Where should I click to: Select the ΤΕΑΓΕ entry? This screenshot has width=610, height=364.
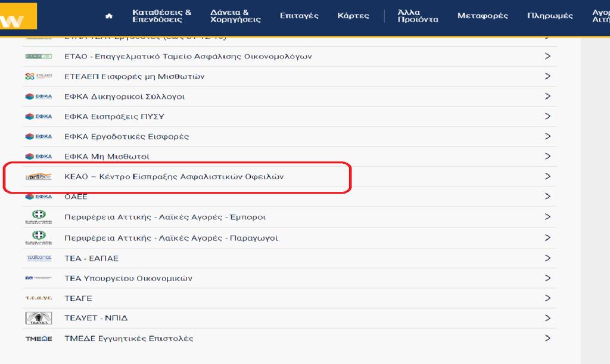tap(78, 298)
